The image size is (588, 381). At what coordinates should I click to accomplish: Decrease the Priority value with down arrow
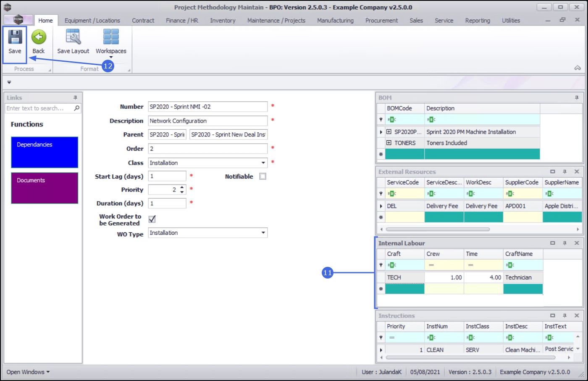(182, 192)
